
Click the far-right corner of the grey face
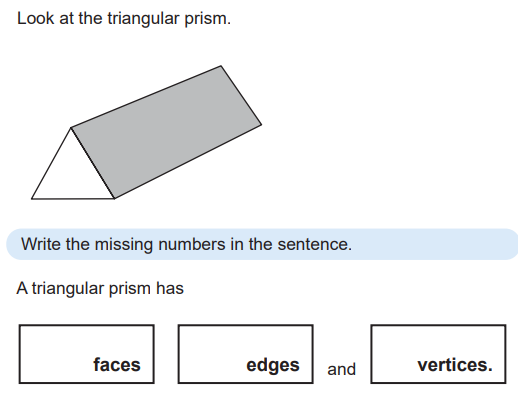click(x=262, y=124)
